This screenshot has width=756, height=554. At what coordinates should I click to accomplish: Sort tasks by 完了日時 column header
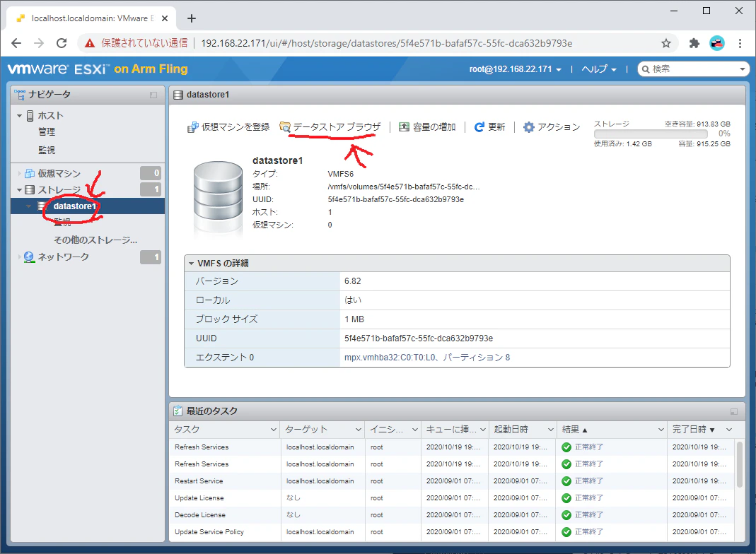[x=690, y=429]
